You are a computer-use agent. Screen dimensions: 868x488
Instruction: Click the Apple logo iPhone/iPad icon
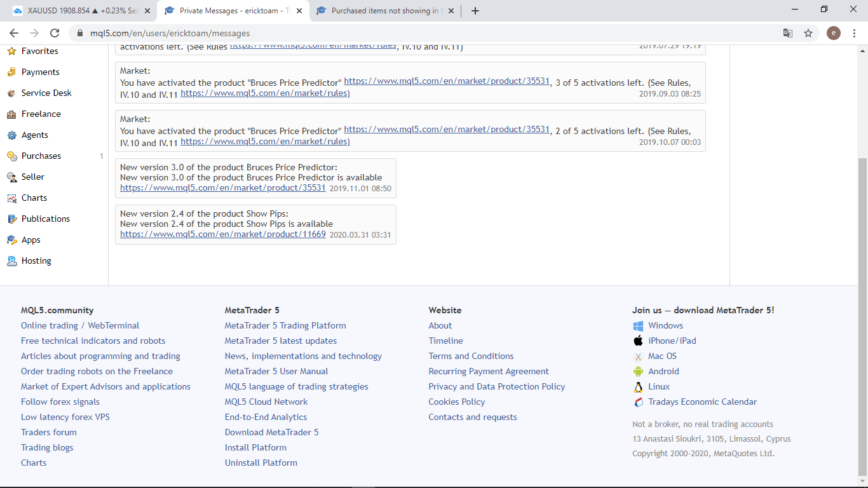(x=638, y=341)
